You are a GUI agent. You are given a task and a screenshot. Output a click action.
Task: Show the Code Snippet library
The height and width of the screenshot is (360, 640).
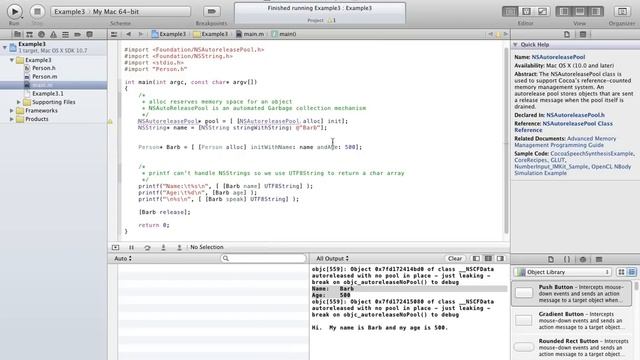pos(567,259)
